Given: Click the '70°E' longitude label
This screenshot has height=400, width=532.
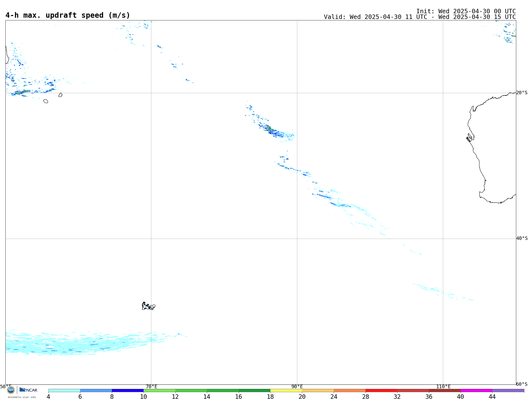Looking at the screenshot, I should [151, 386].
